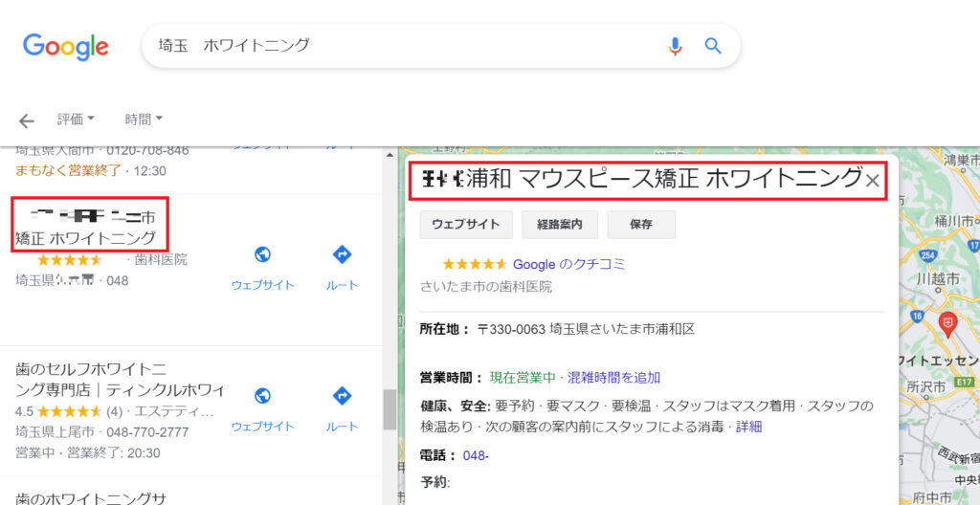This screenshot has height=505, width=980.
Task: Open the 時間 filter dropdown
Action: click(144, 119)
